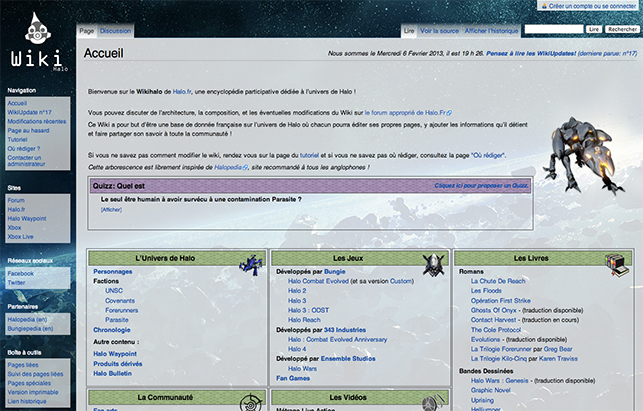The image size is (643, 411).
Task: Select the Page tab
Action: (x=87, y=31)
